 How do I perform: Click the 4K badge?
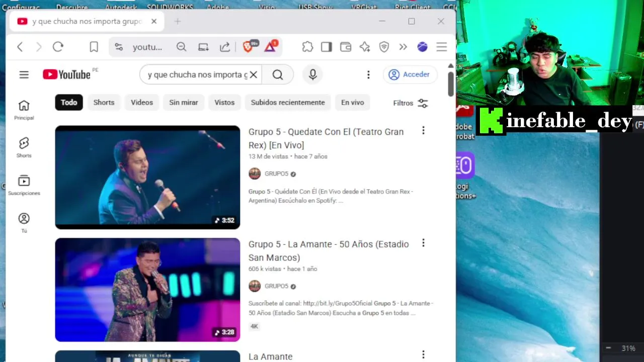click(254, 326)
